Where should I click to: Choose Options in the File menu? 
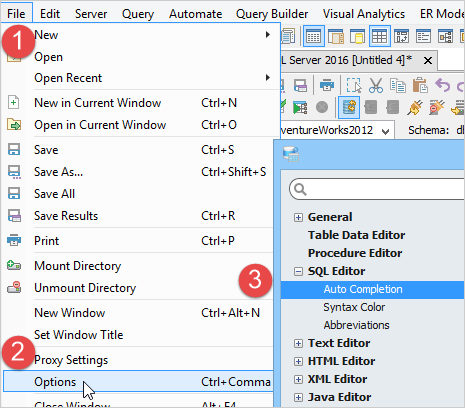138,382
